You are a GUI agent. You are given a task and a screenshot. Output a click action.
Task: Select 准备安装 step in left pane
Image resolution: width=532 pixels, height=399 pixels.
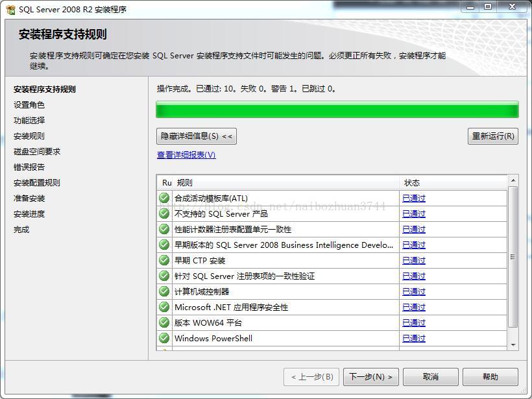[29, 199]
